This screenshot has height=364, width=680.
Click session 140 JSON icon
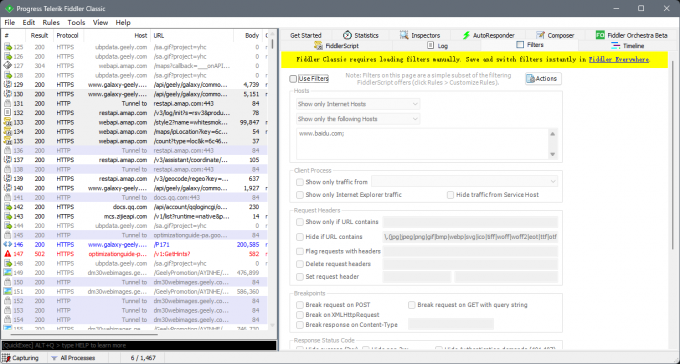tap(7, 188)
